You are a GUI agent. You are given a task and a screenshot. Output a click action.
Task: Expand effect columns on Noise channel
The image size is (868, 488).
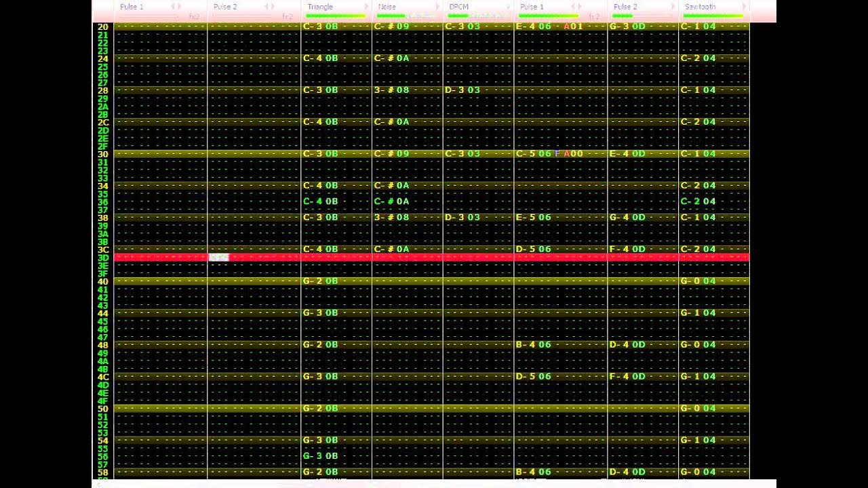click(438, 7)
